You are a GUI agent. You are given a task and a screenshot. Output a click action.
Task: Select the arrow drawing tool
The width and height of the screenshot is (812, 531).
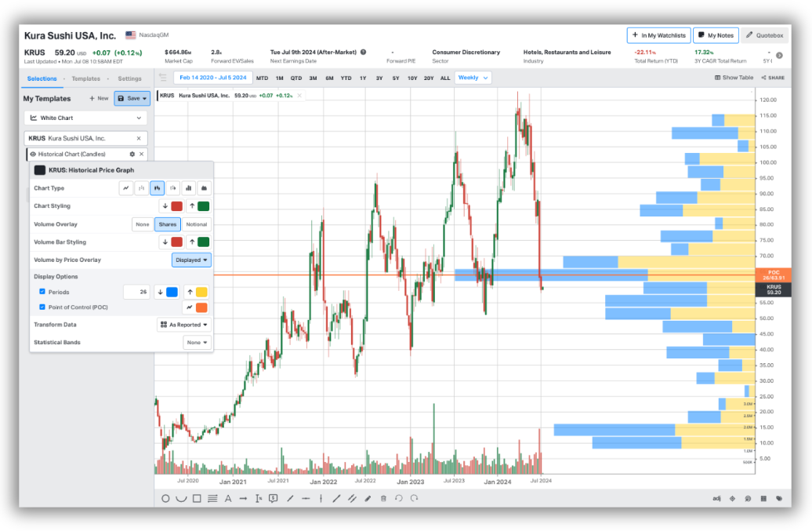243,498
